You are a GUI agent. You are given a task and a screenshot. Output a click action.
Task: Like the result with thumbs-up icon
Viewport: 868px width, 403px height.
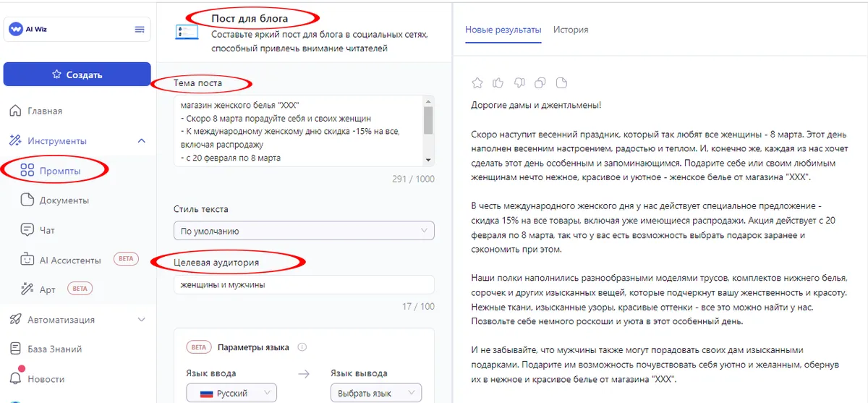[x=498, y=82]
